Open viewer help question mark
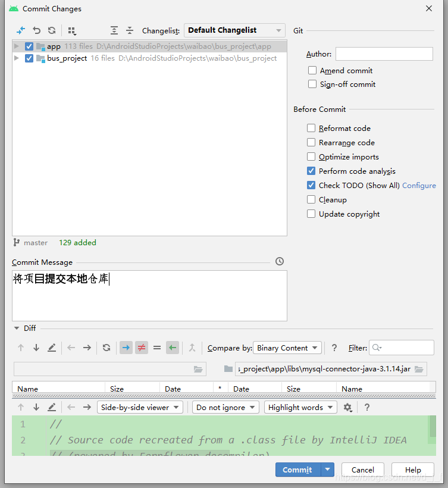The height and width of the screenshot is (488, 448). [367, 407]
